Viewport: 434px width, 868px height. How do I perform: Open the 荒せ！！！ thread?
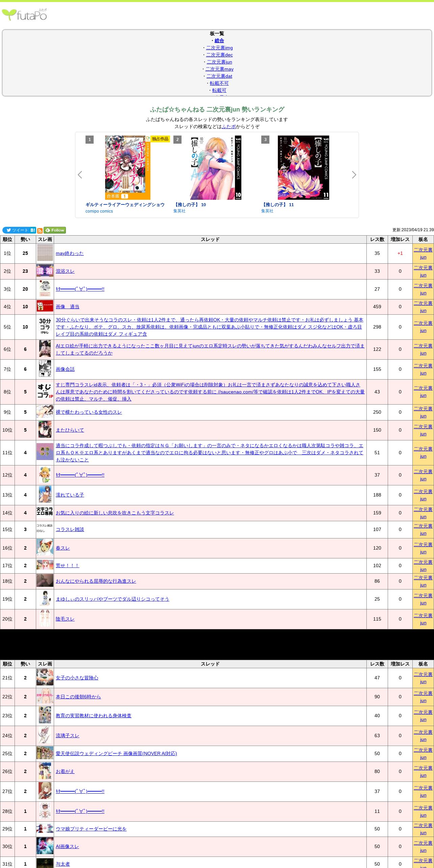pyautogui.click(x=68, y=565)
